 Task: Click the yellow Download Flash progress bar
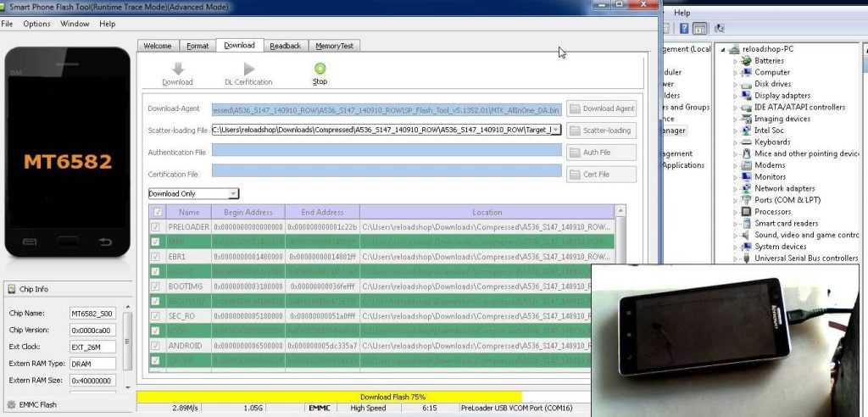329,397
